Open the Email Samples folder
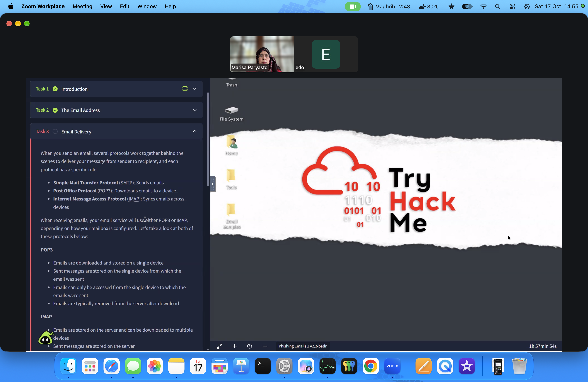The height and width of the screenshot is (382, 588). [231, 216]
